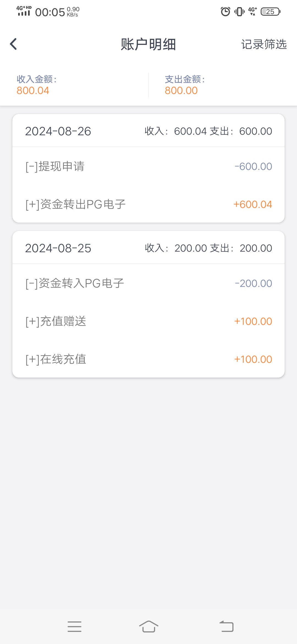Viewport: 297px width, 644px height.
Task: Tap the vibration mode status icon
Action: pos(239,12)
